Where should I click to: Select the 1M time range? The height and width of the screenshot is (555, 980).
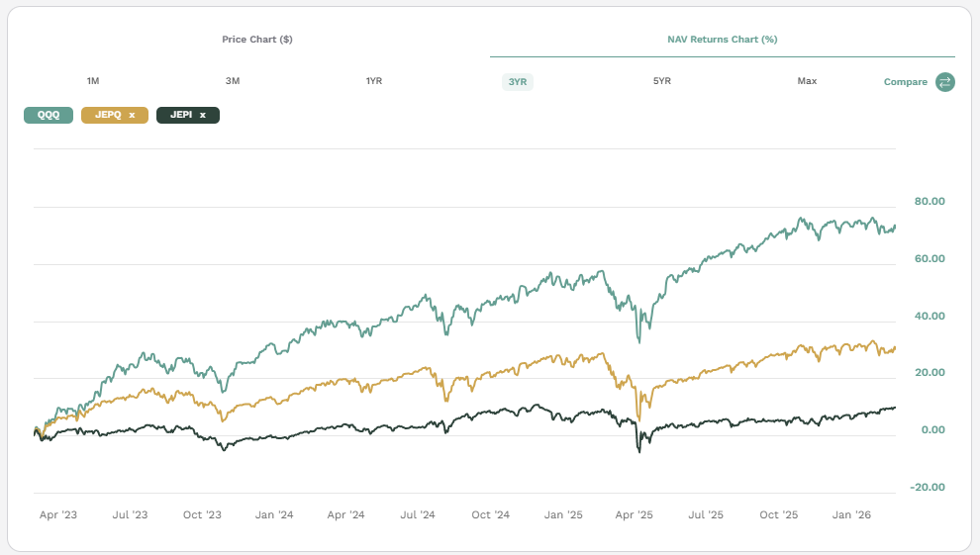tap(93, 81)
